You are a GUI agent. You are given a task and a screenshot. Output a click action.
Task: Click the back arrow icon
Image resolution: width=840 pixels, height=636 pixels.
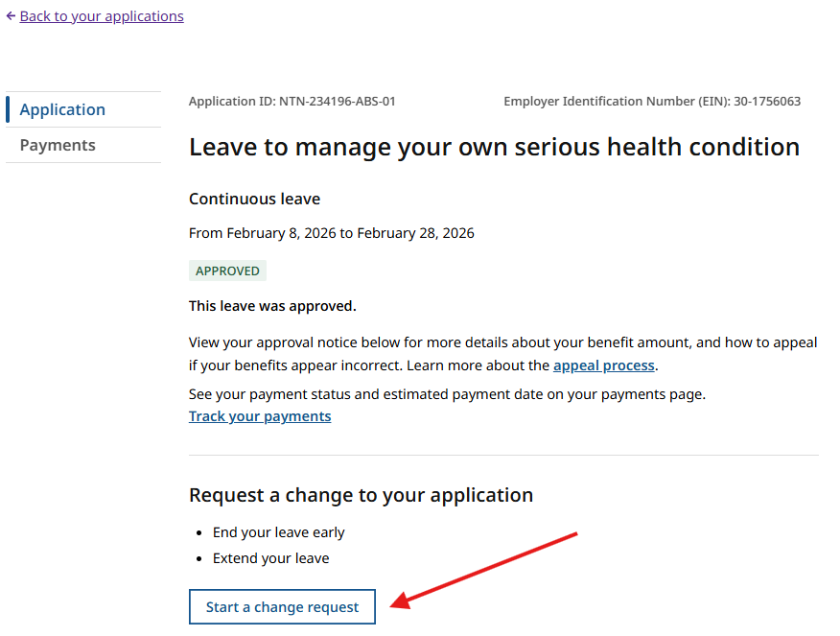click(x=11, y=15)
